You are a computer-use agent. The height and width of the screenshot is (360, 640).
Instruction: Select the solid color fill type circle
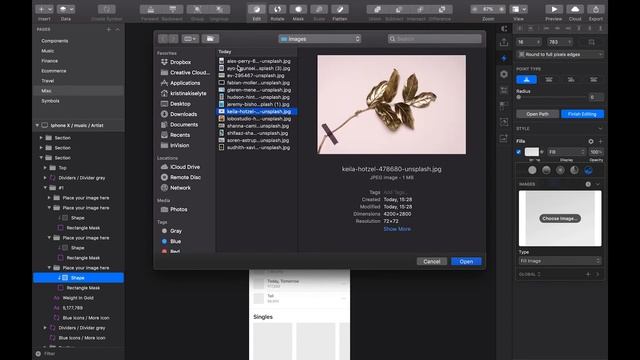[532, 170]
